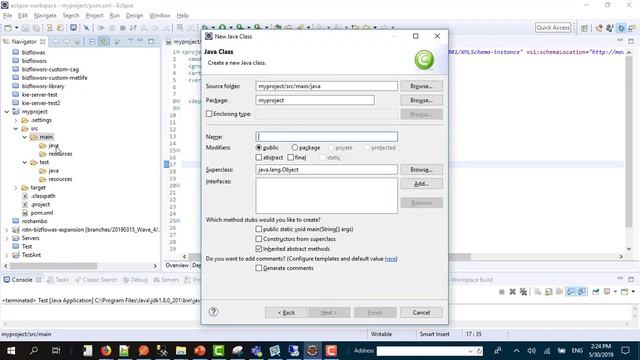Maximize the Navigator view panel

pyautogui.click(x=151, y=41)
